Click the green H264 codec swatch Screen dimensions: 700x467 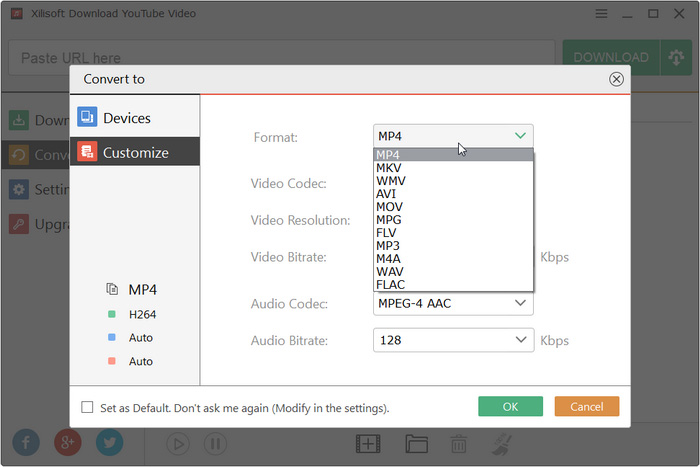point(112,314)
